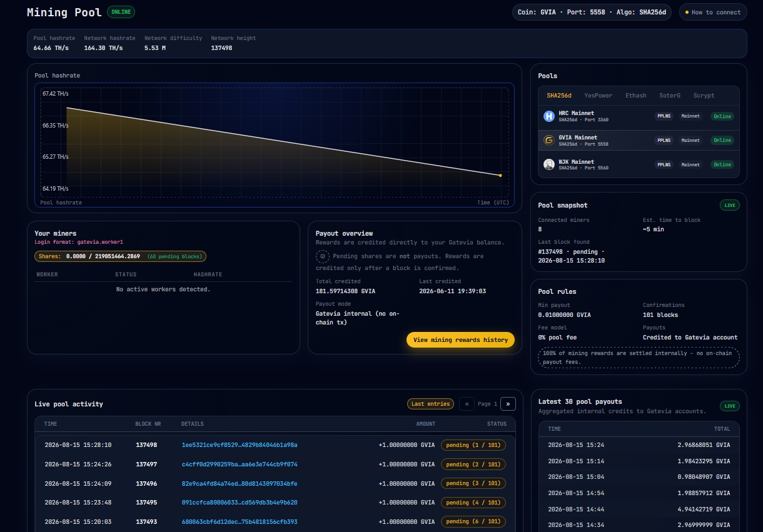Switch to the SoterG pools tab
This screenshot has width=763, height=532.
670,96
